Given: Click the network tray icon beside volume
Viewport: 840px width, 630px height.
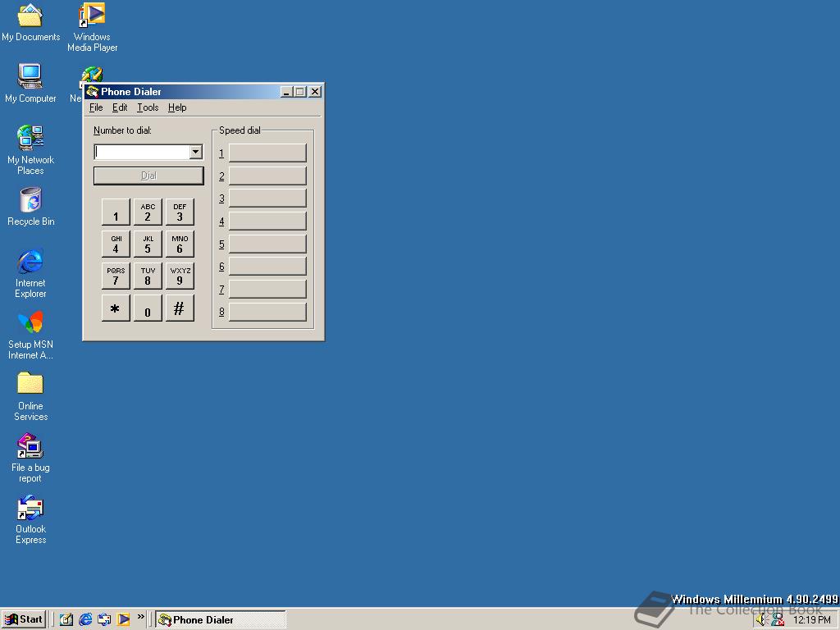Looking at the screenshot, I should pyautogui.click(x=778, y=620).
